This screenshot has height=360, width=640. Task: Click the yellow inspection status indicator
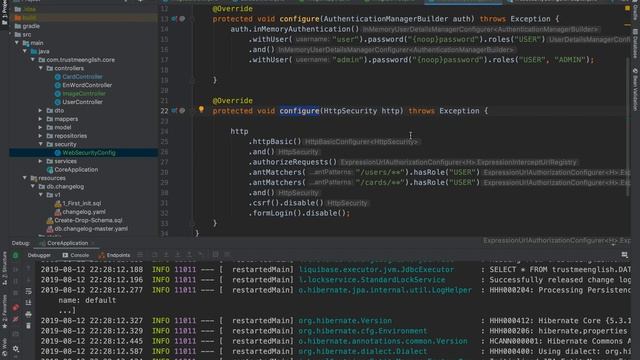[627, 8]
